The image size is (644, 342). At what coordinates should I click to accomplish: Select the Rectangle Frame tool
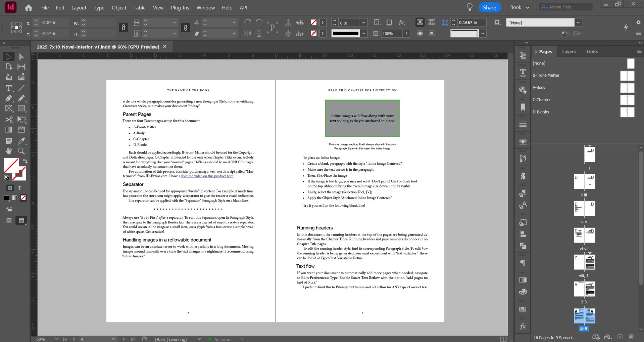pos(9,109)
